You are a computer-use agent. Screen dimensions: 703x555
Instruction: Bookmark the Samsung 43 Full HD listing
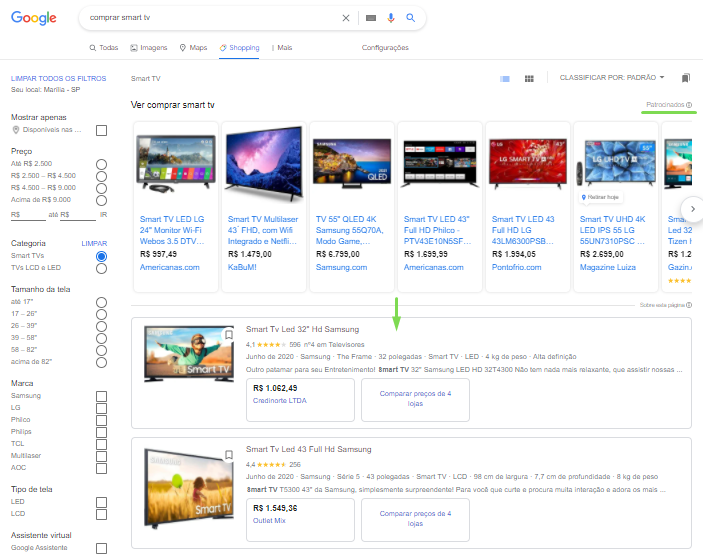click(x=229, y=455)
